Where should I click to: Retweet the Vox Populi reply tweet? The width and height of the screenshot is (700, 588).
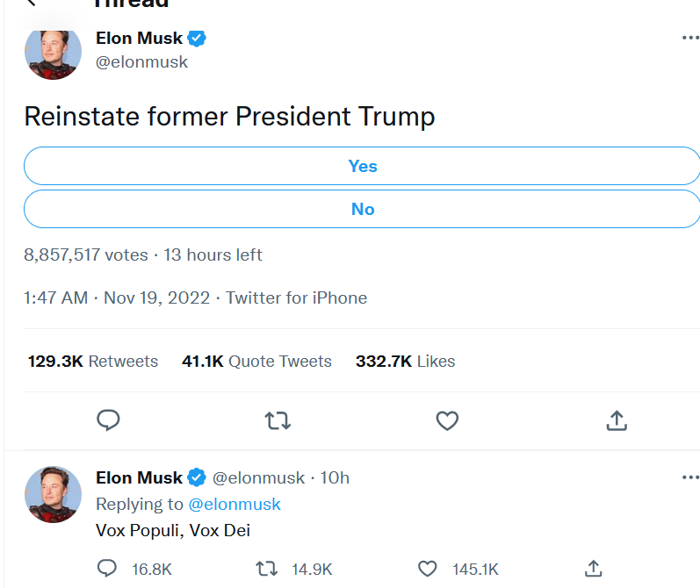point(266,569)
